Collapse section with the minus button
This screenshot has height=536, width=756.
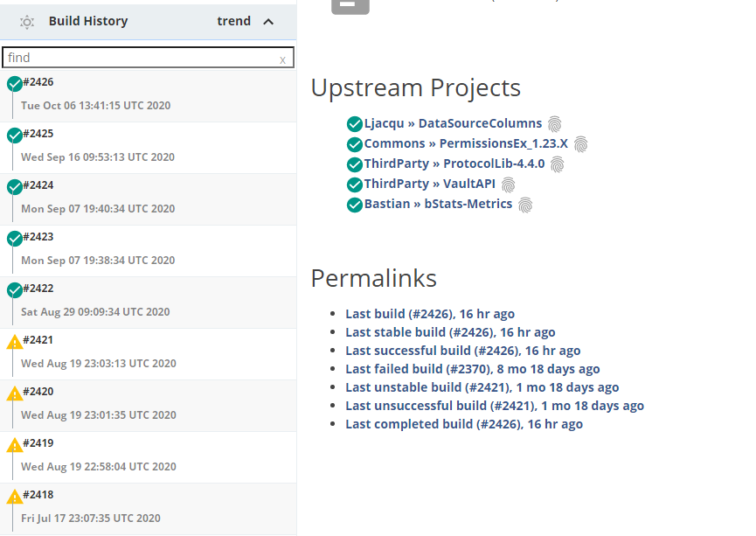pyautogui.click(x=350, y=5)
